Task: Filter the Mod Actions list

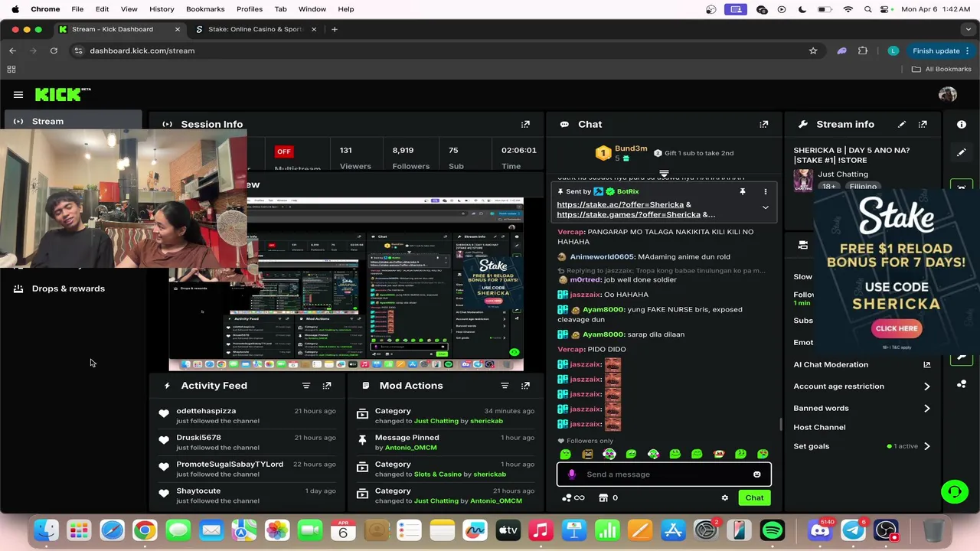Action: [505, 386]
